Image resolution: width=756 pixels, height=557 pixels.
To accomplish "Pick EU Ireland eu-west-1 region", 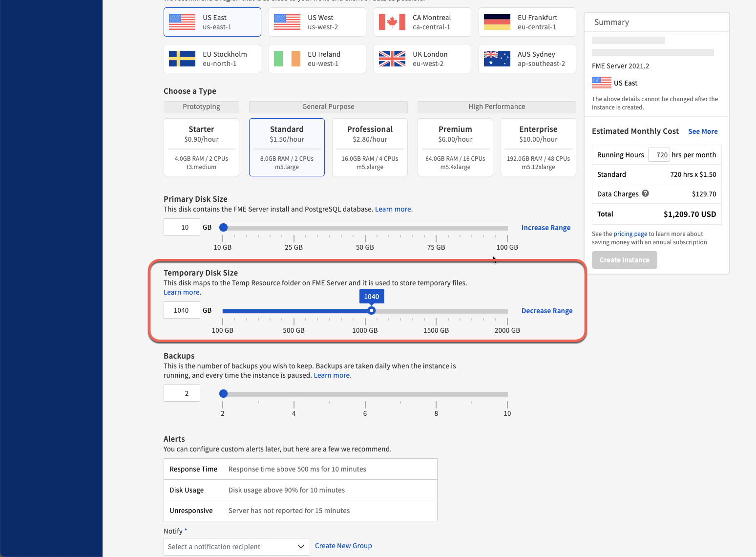I will point(317,59).
